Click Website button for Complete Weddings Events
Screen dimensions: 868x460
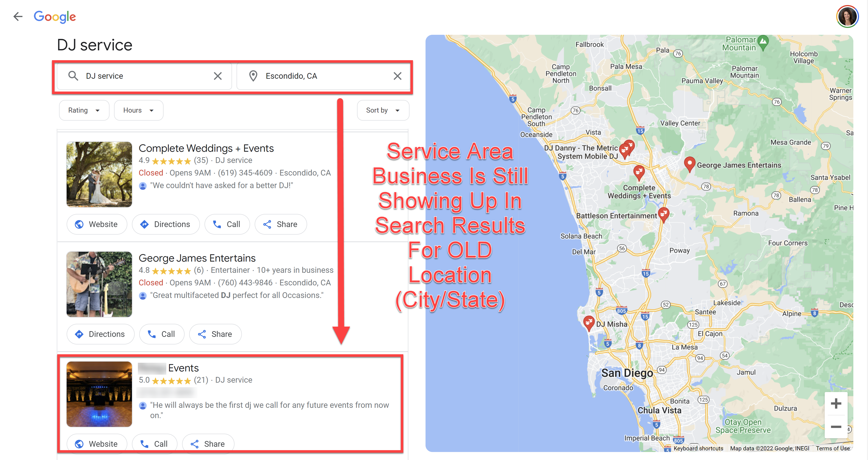pyautogui.click(x=97, y=224)
